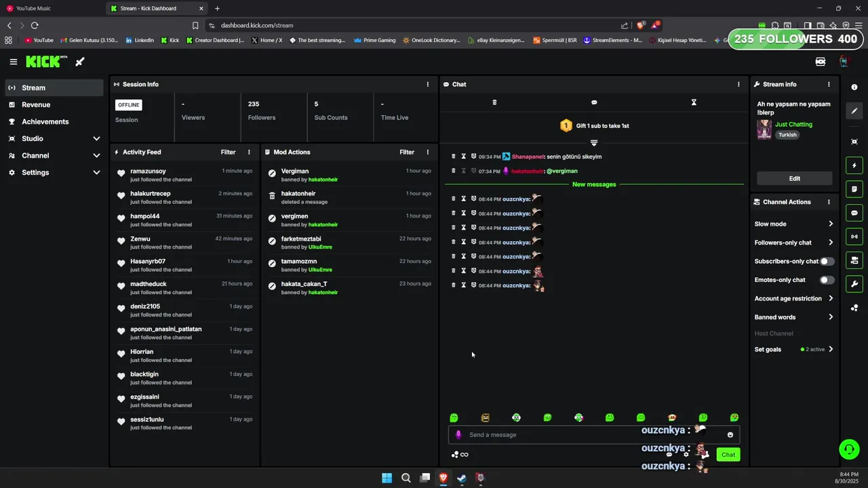Click the info icon in right rail
Viewport: 868px width, 488px height.
pos(854,87)
